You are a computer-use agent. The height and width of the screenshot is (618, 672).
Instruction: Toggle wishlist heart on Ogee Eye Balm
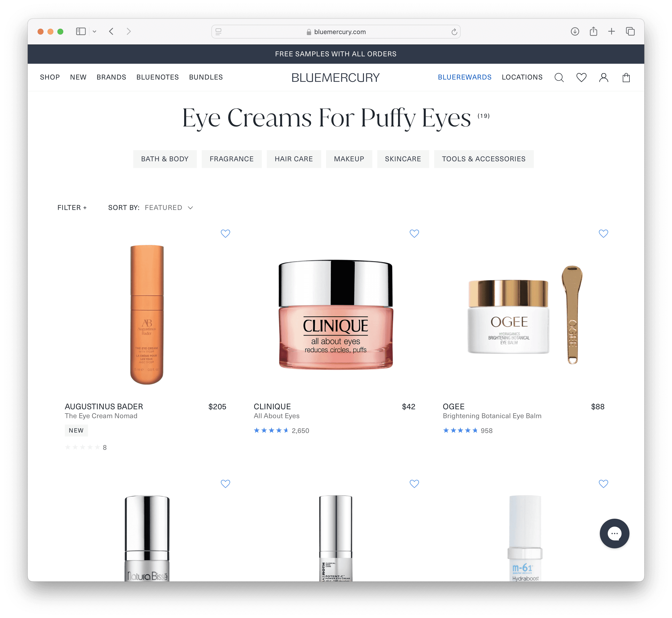[604, 233]
